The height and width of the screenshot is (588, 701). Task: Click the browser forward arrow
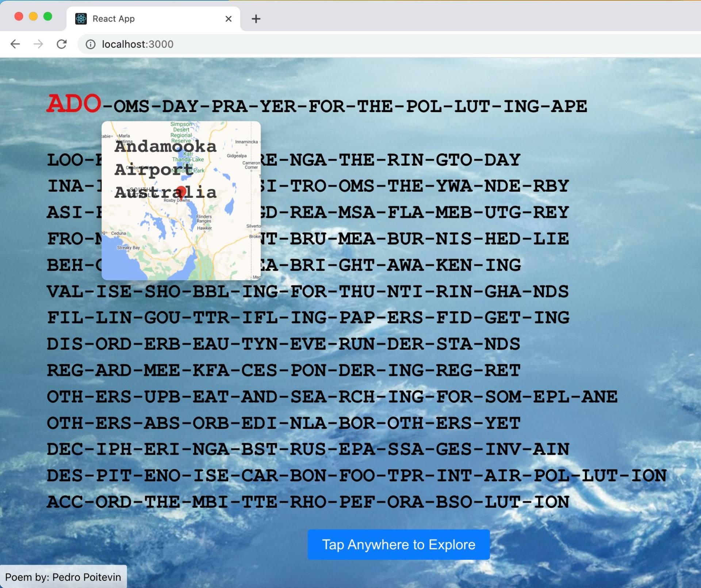click(38, 44)
